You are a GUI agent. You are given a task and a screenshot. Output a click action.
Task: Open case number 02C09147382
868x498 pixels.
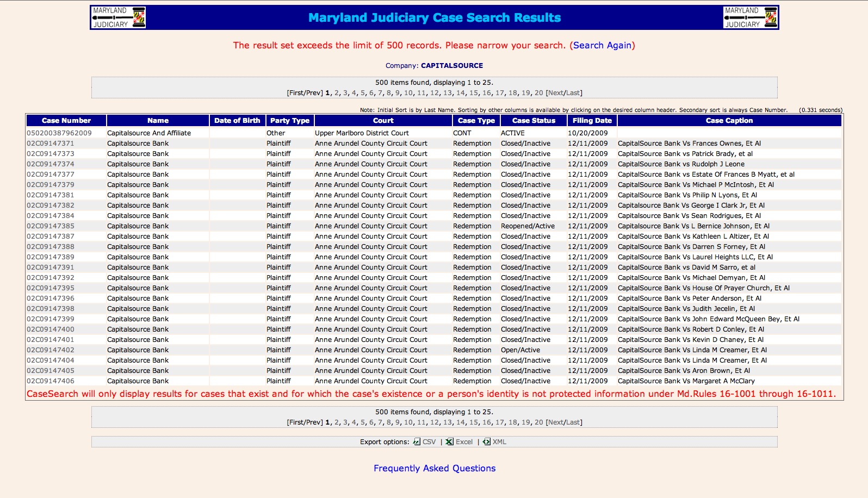tap(51, 206)
